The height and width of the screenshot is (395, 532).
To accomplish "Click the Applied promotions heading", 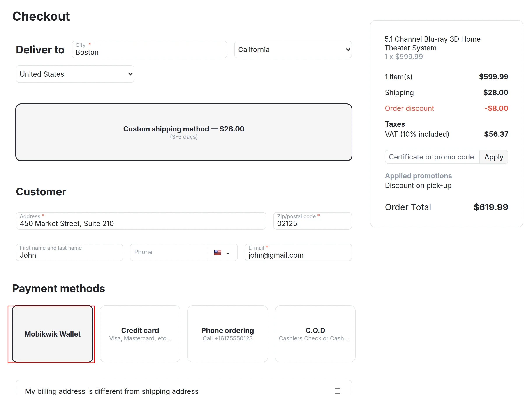I will click(418, 176).
